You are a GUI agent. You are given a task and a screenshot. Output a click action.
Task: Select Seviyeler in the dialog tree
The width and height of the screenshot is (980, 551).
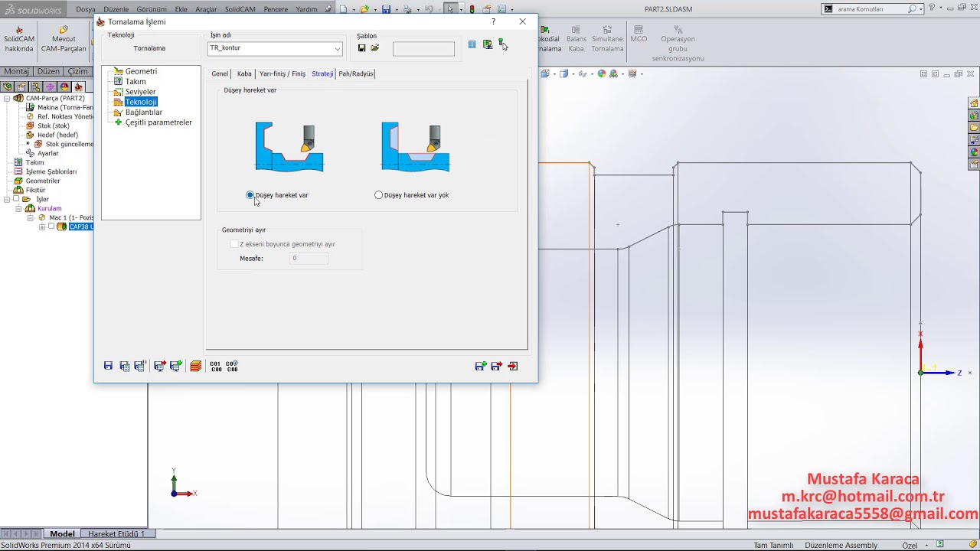(140, 92)
